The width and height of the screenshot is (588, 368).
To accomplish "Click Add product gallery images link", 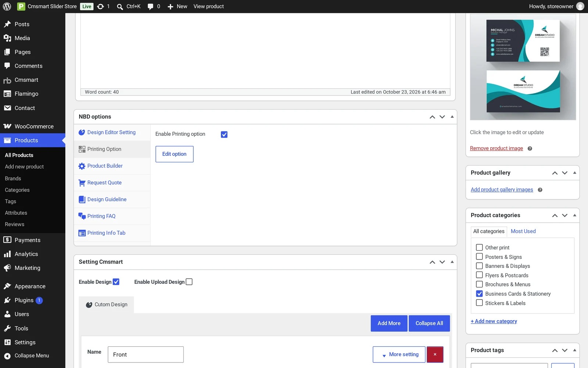I will (502, 190).
